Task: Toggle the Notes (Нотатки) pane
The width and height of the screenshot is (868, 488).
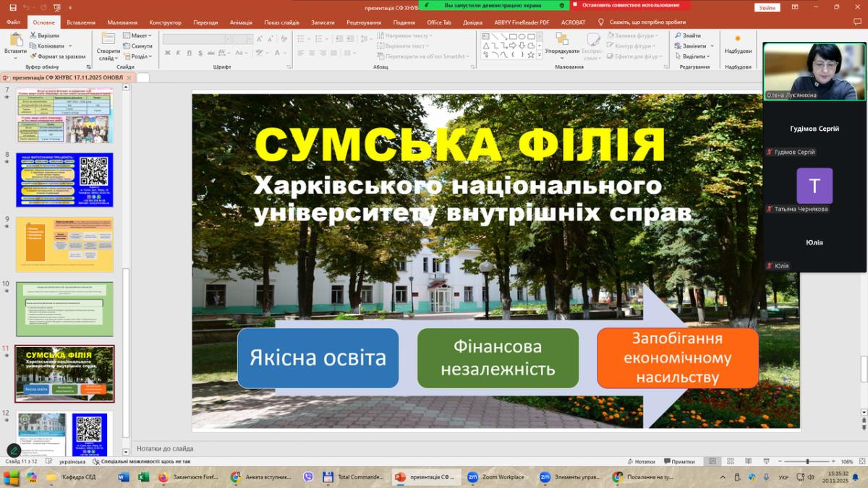Action: [640, 461]
